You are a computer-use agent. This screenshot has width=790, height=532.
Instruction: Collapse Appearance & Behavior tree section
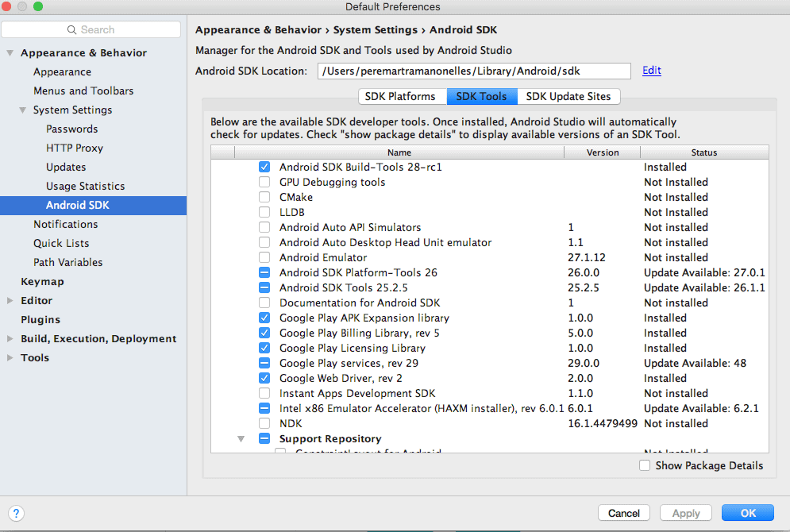(x=10, y=53)
